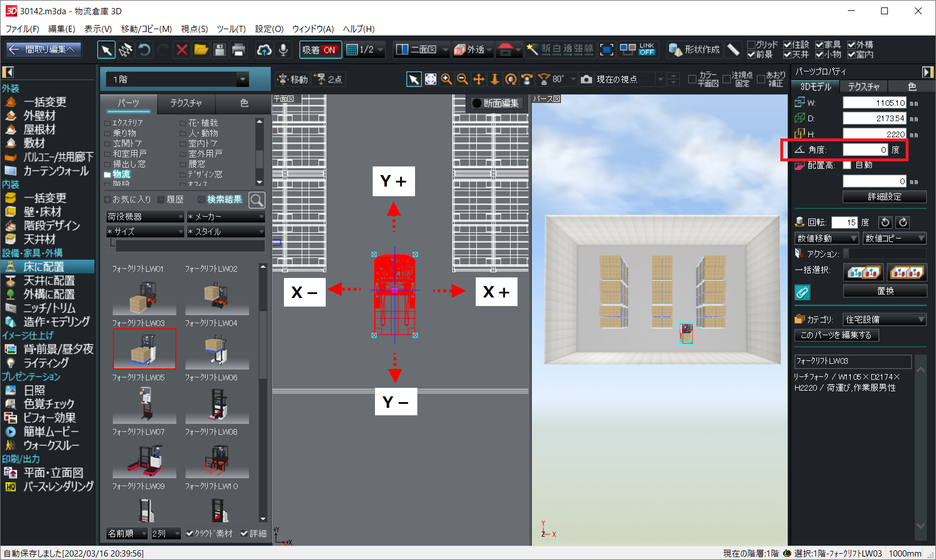
Task: Click the zoom in magnifier icon
Action: (x=447, y=80)
